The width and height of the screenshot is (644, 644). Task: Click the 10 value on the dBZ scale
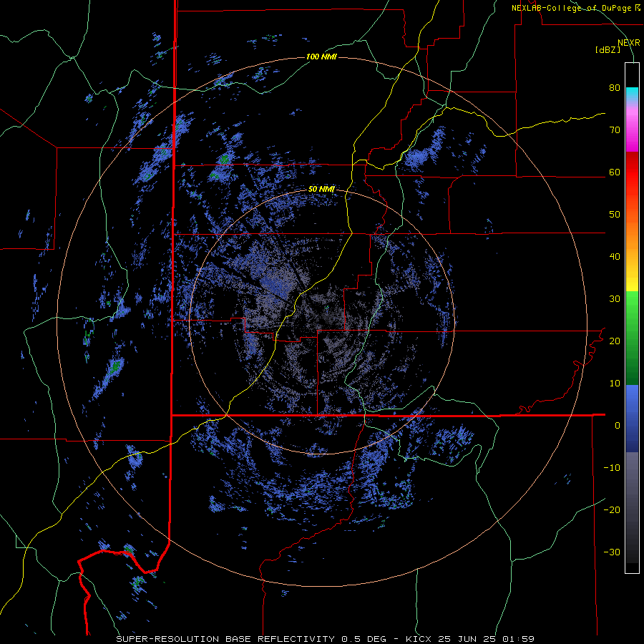(x=615, y=384)
